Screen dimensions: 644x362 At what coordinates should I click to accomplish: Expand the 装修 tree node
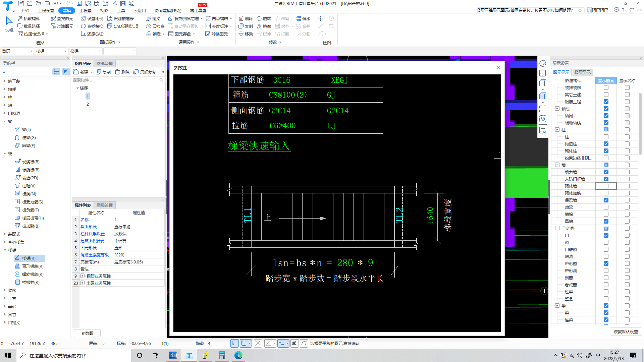click(x=5, y=290)
